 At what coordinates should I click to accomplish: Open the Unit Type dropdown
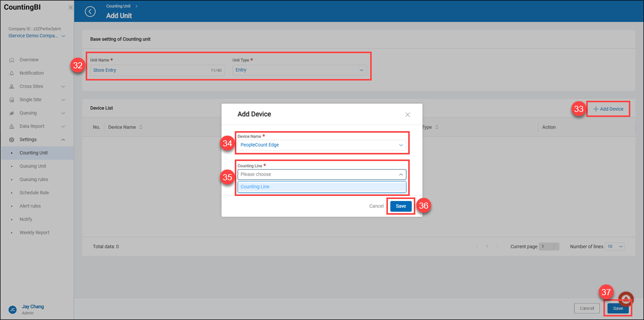coord(299,70)
